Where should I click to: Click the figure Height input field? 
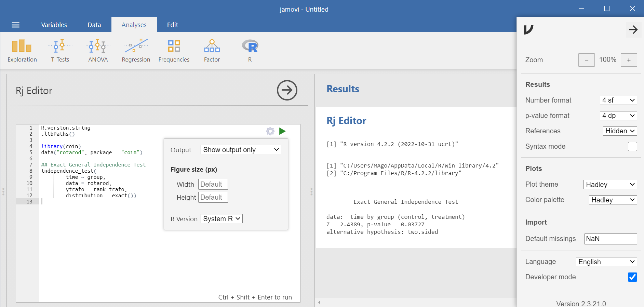pos(213,197)
